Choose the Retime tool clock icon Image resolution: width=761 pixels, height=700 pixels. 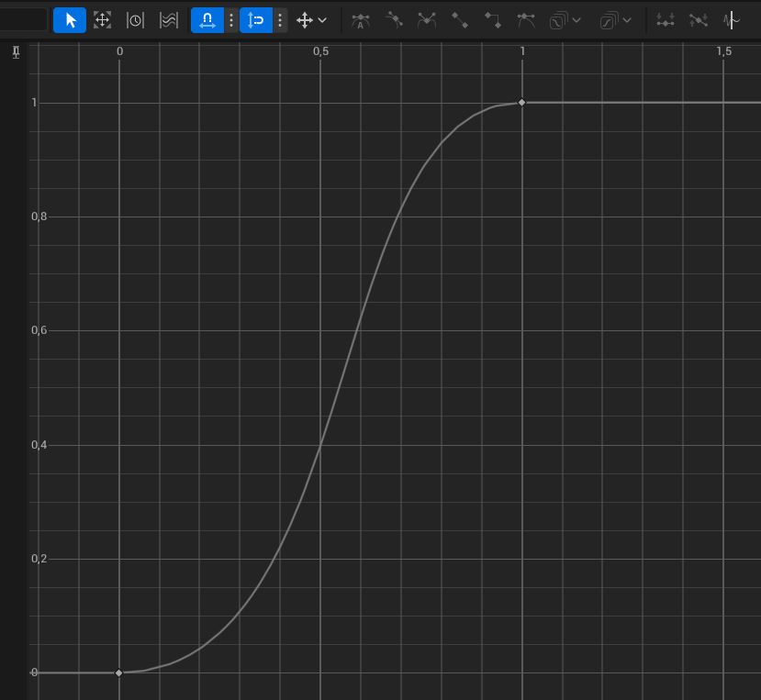tap(135, 20)
